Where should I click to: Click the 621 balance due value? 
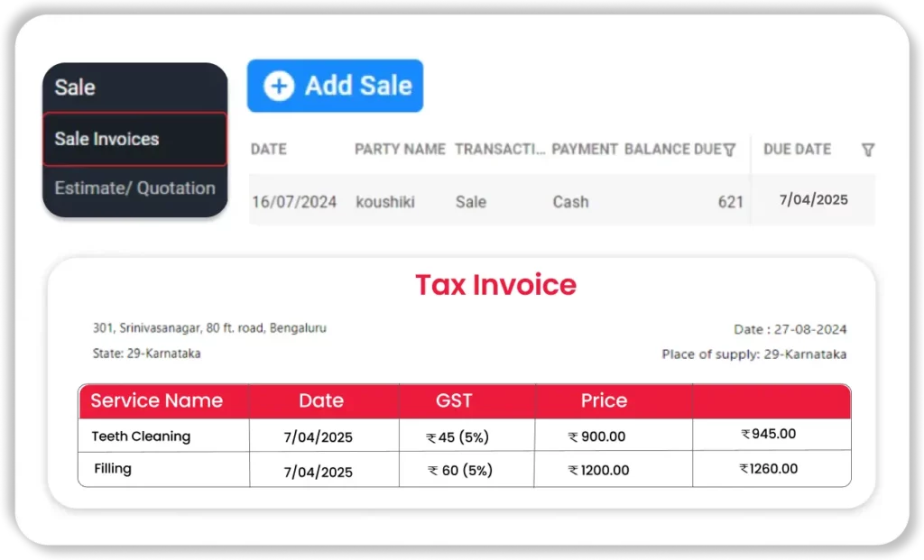730,202
